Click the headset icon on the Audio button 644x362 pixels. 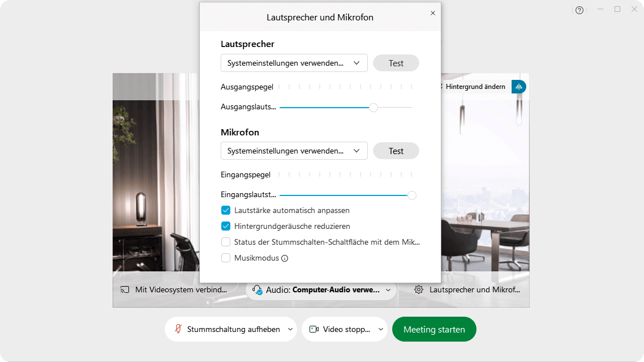[258, 289]
